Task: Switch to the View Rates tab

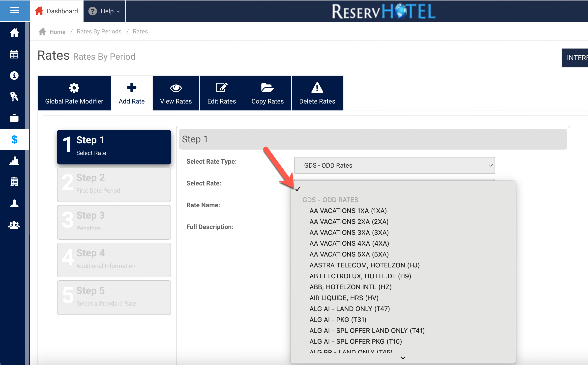Action: (x=176, y=93)
